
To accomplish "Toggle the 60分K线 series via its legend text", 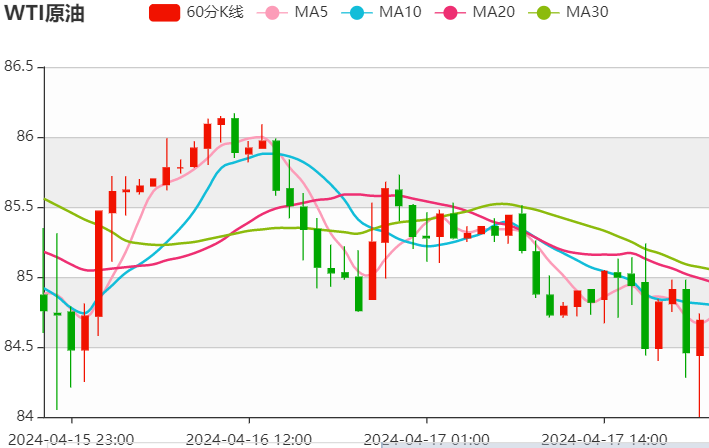I will pyautogui.click(x=215, y=13).
